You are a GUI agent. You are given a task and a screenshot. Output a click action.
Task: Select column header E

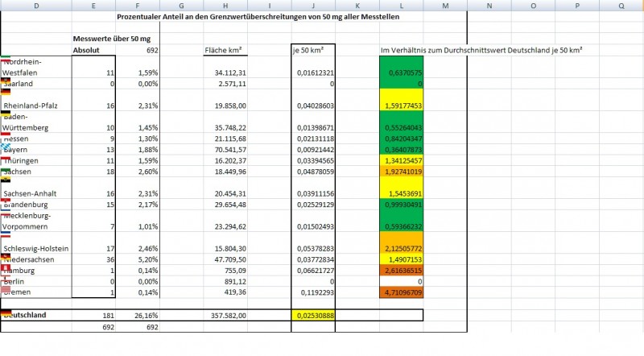coord(93,6)
